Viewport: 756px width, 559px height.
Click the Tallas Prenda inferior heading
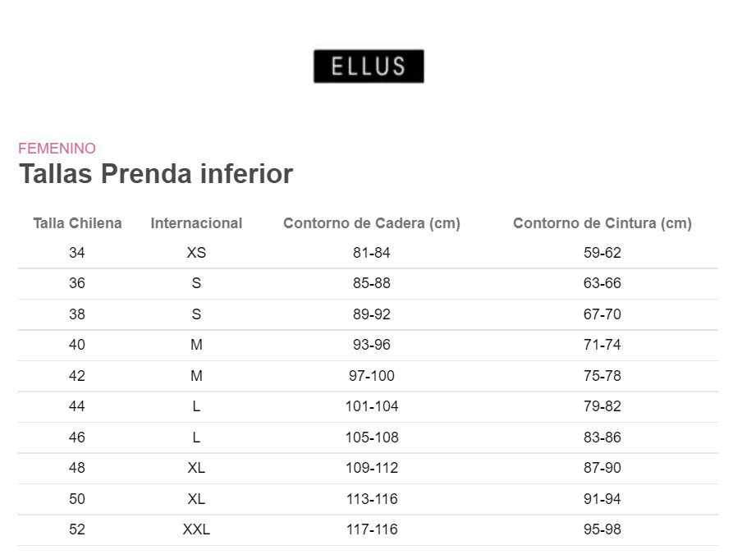(156, 174)
